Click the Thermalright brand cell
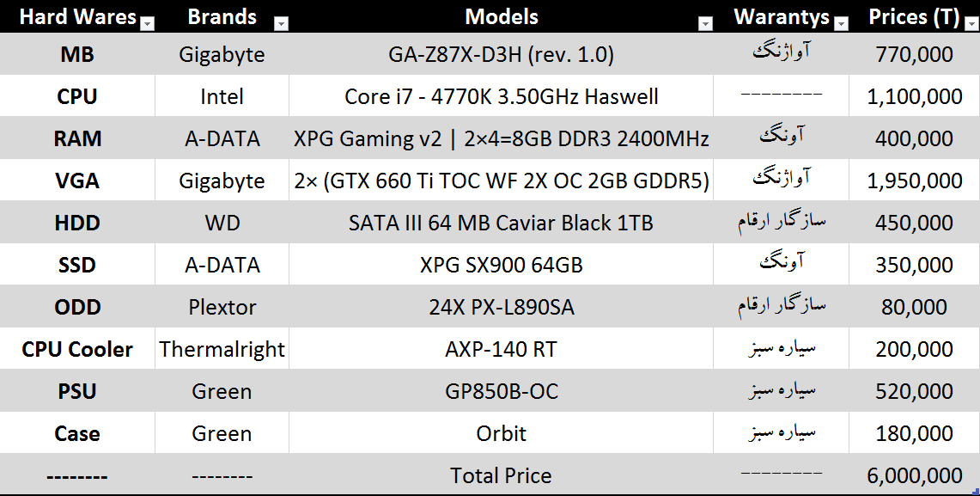The image size is (980, 496). pos(222,350)
